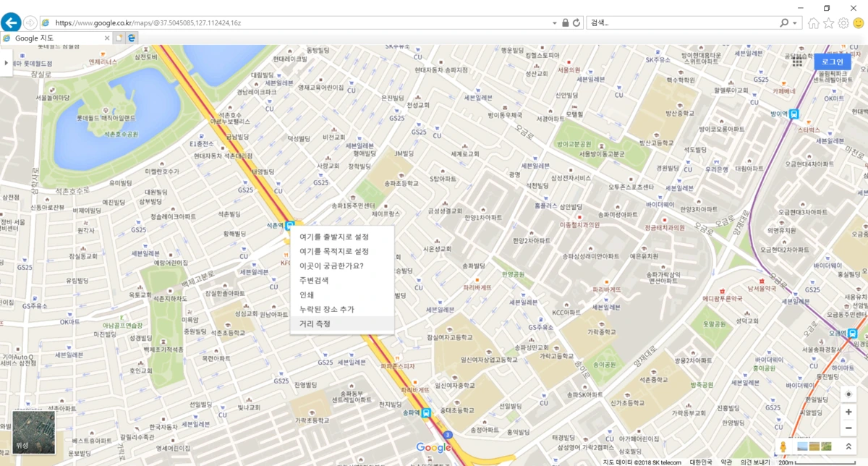
Task: Click 메디팜튼튼약국 pharmacy label
Action: click(x=722, y=297)
